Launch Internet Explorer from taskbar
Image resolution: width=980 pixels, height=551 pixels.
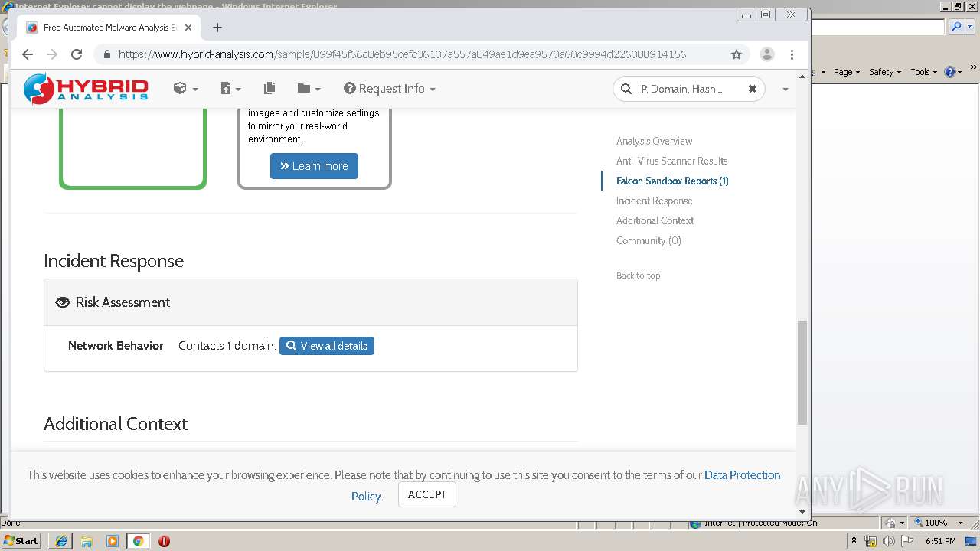click(x=61, y=541)
